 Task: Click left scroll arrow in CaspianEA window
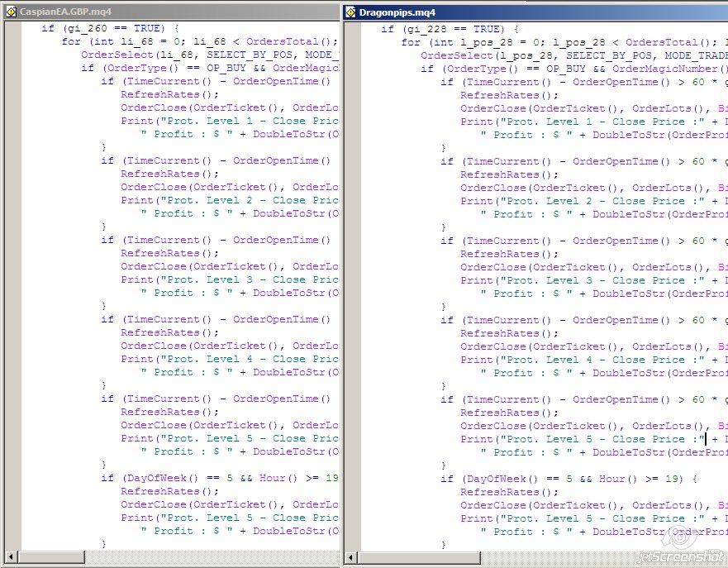point(11,556)
